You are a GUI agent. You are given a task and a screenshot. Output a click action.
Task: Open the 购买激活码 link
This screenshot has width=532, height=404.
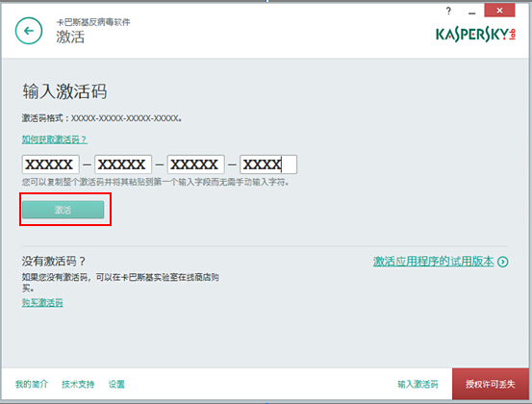(42, 303)
